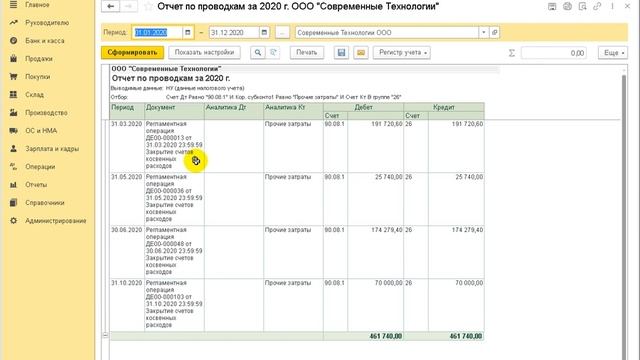Open calendar for end date 31.12.2020
Screen dimensions: 640x360
point(264,33)
